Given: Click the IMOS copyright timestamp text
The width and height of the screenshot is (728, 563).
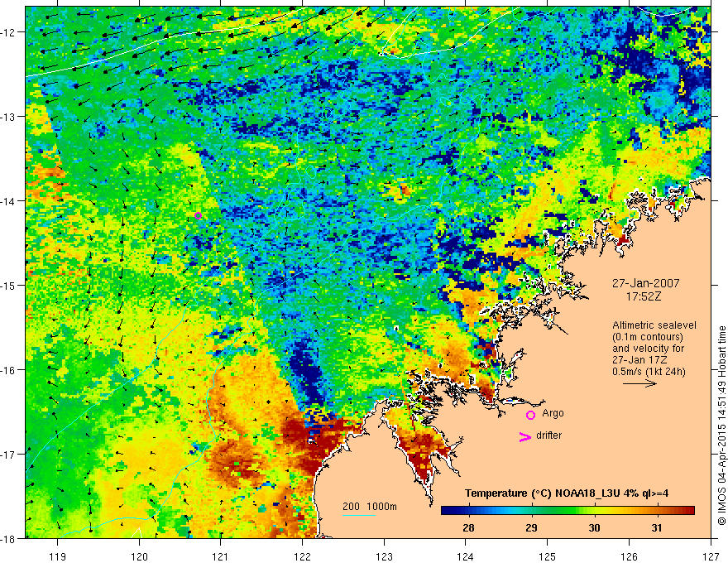Looking at the screenshot, I should pos(721,426).
